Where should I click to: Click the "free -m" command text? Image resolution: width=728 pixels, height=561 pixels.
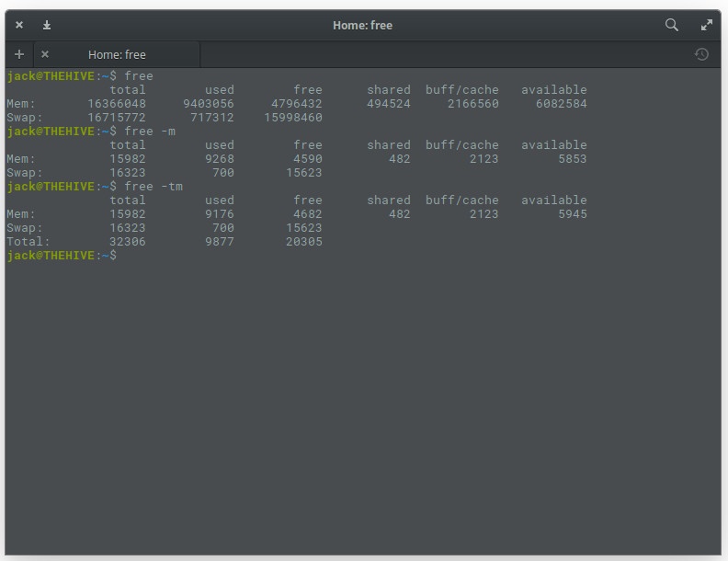click(x=150, y=131)
